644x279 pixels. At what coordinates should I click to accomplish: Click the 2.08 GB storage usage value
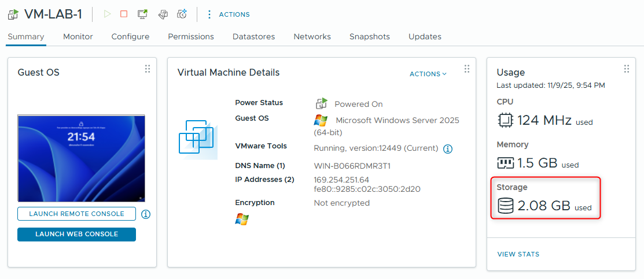[544, 206]
